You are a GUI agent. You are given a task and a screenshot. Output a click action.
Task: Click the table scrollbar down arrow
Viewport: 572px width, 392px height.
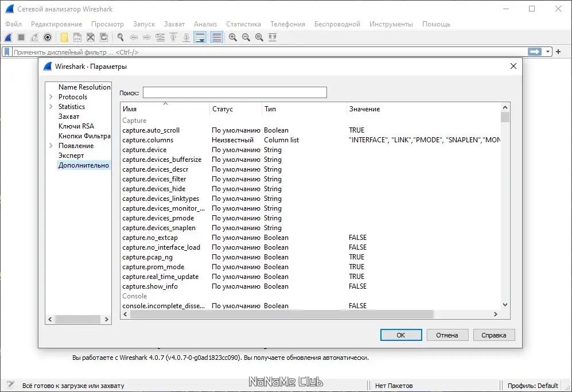(505, 305)
